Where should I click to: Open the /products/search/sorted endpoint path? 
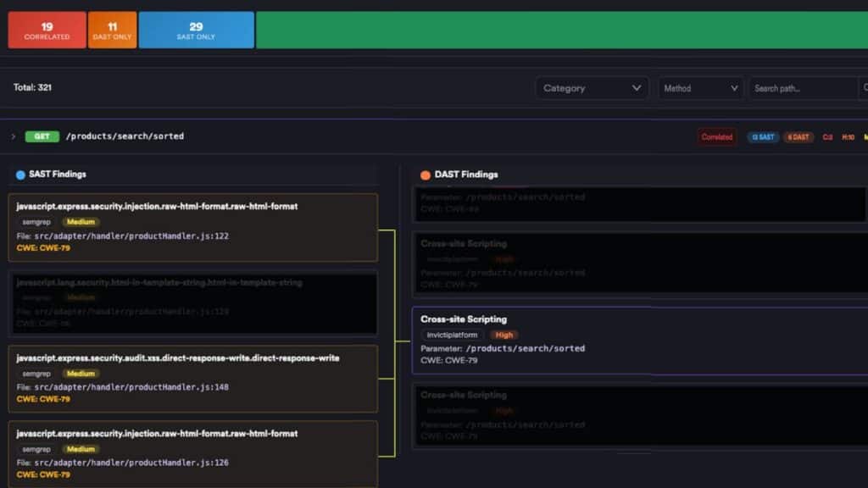click(125, 136)
